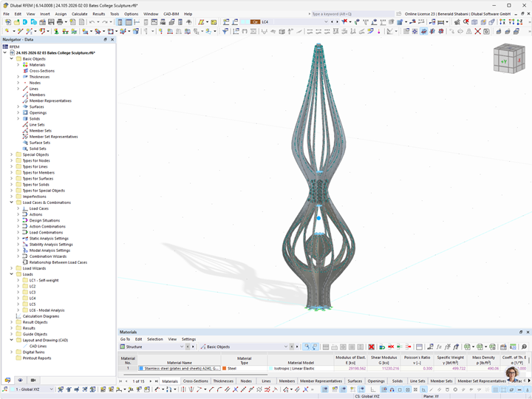This screenshot has width=532, height=399.
Task: Go to next table page arrow
Action: click(x=151, y=381)
